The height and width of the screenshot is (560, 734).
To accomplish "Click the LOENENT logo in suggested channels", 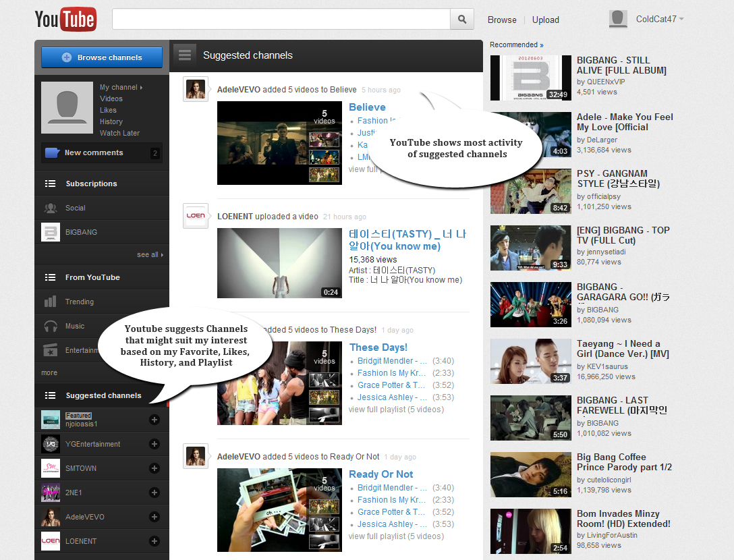I will (51, 541).
